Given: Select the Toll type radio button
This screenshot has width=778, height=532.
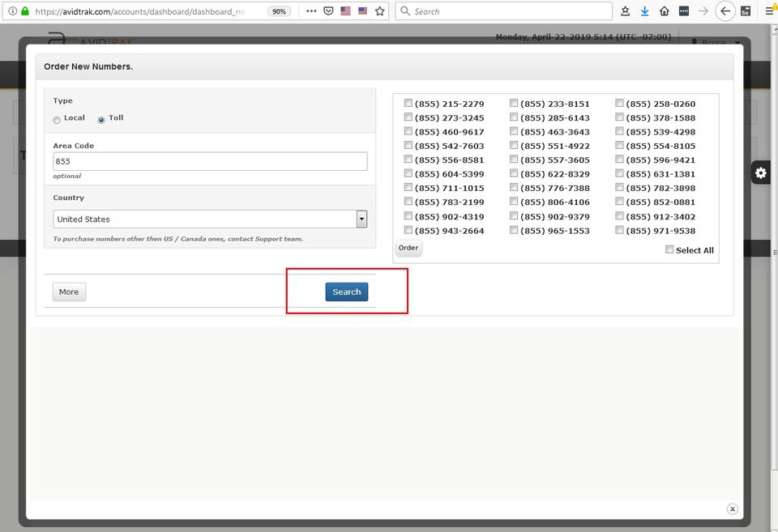Looking at the screenshot, I should [101, 120].
